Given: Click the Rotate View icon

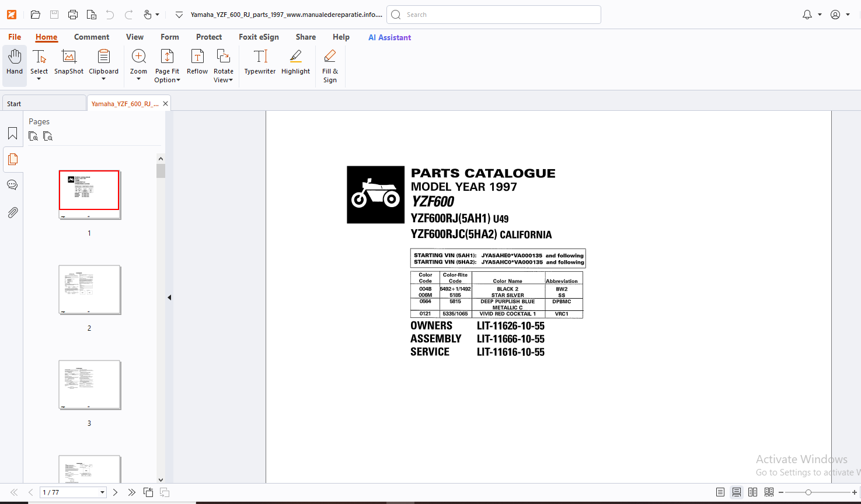Looking at the screenshot, I should 223,57.
